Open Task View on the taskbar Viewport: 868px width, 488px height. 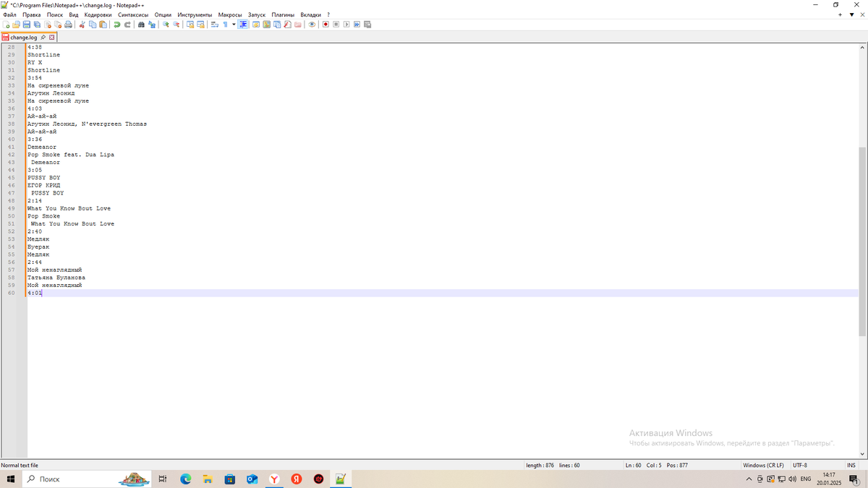click(x=163, y=479)
